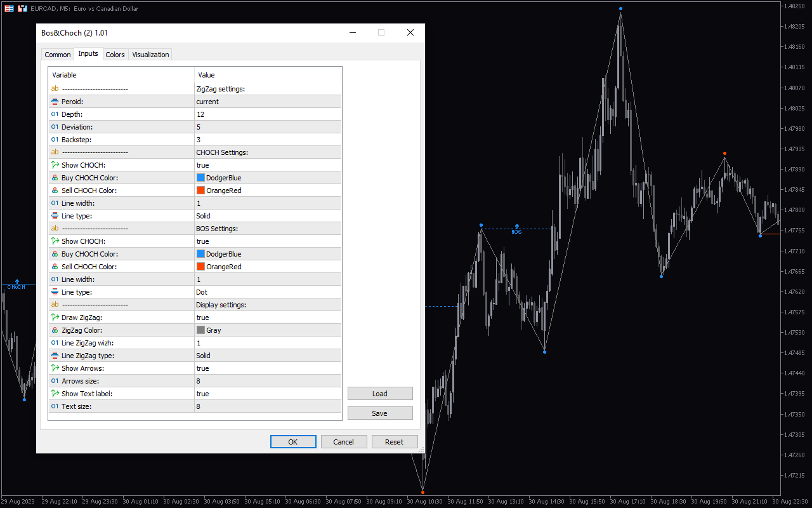Edit the Arrows size value 8
This screenshot has width=812, height=508.
(268, 381)
